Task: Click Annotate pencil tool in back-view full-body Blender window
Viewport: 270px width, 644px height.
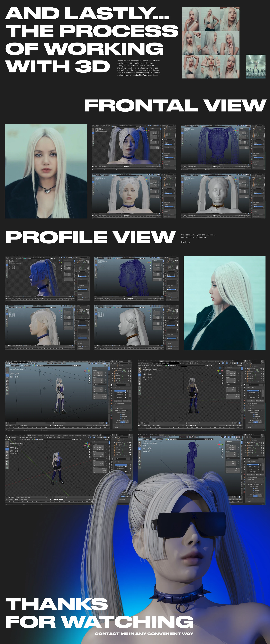Action: [x=139, y=387]
